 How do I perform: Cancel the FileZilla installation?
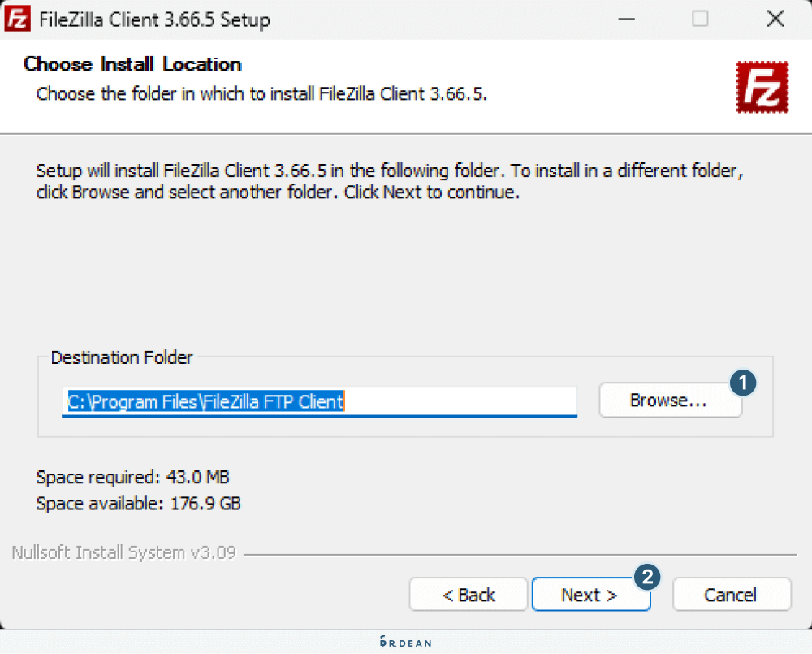(x=731, y=595)
